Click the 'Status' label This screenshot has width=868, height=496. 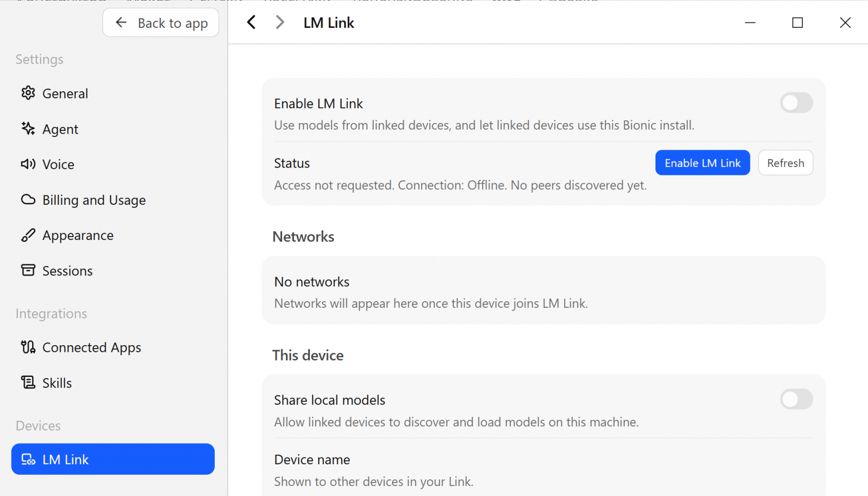click(x=292, y=163)
